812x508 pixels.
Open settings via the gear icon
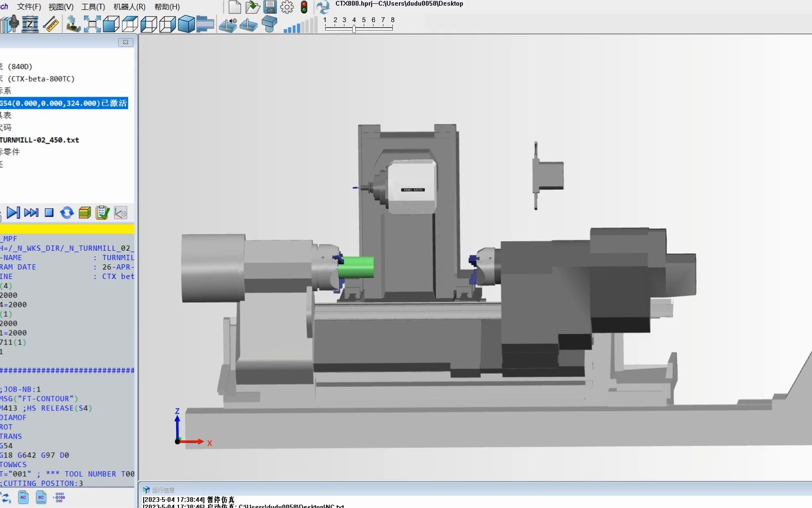click(287, 7)
